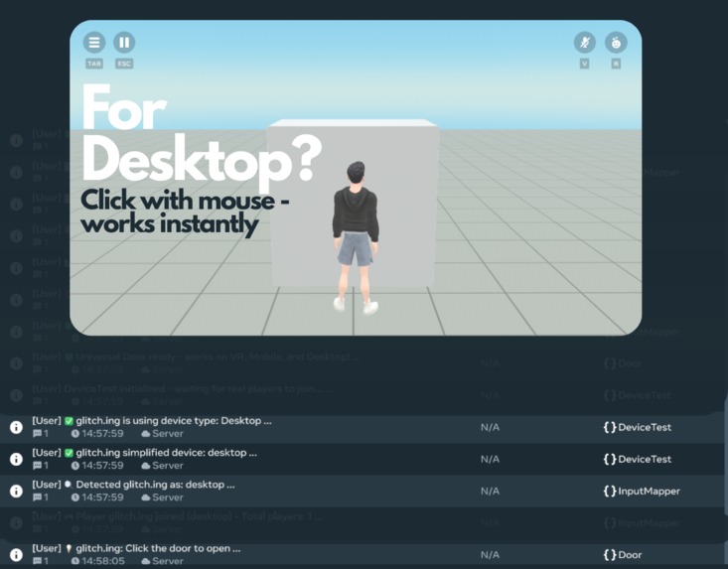Image resolution: width=728 pixels, height=569 pixels.
Task: Select the 'using device type: Desktop' log entry
Action: point(363,427)
